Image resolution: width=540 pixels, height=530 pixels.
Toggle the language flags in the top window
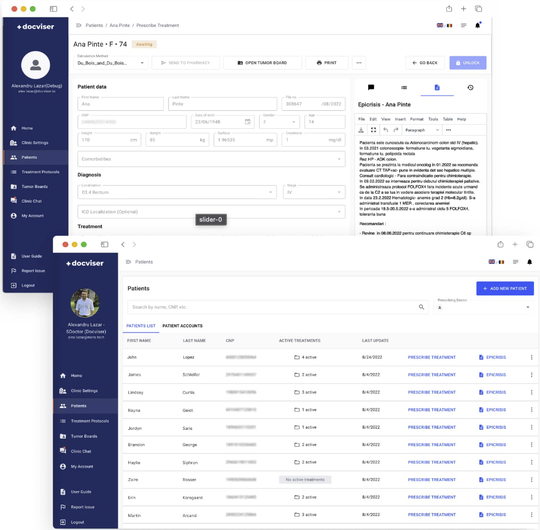coord(444,25)
